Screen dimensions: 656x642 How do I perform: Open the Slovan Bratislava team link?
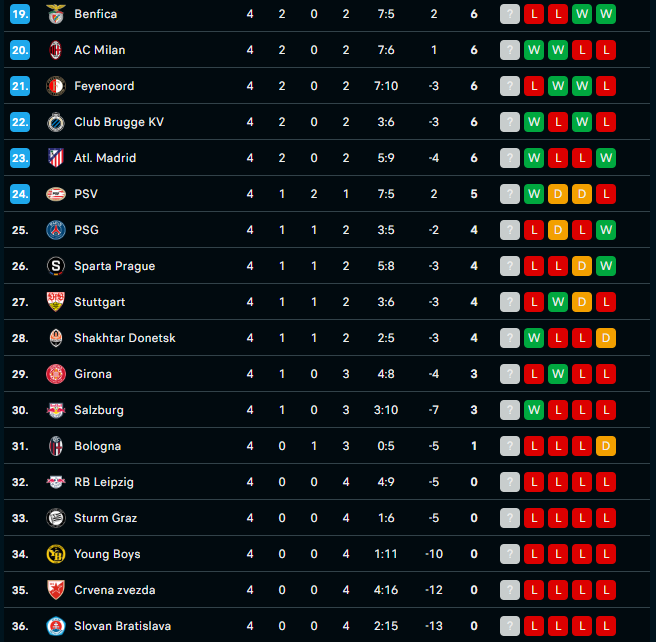pos(123,626)
